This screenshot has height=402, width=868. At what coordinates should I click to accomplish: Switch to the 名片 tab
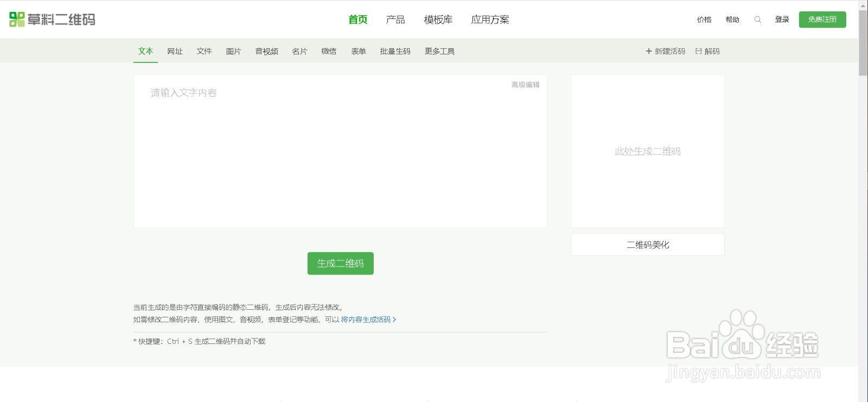coord(299,51)
